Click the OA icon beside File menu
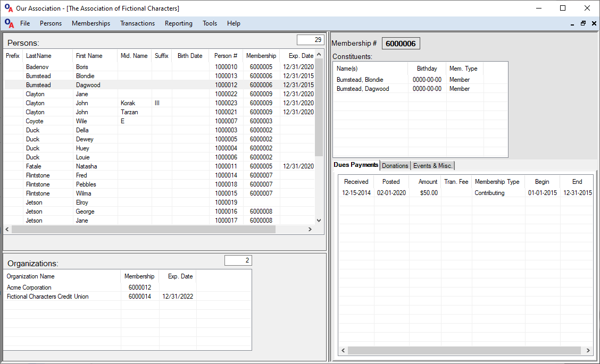Viewport: 600px width, 364px height. 9,23
